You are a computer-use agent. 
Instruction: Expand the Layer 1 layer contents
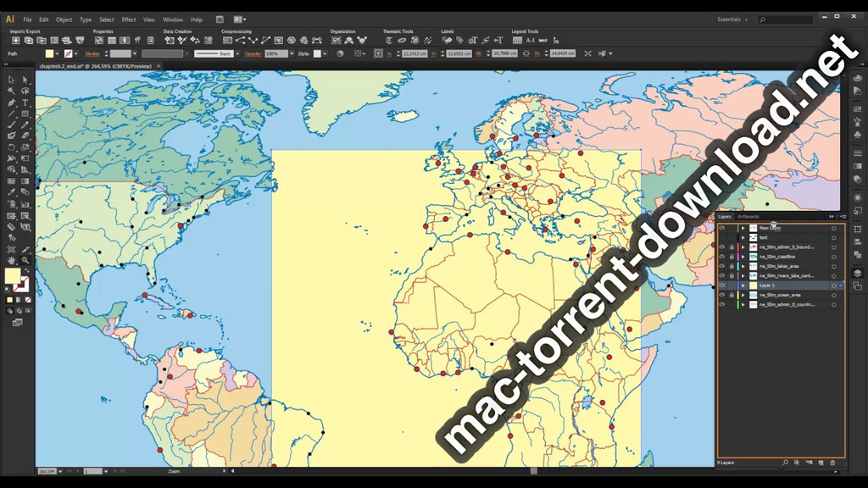click(743, 286)
